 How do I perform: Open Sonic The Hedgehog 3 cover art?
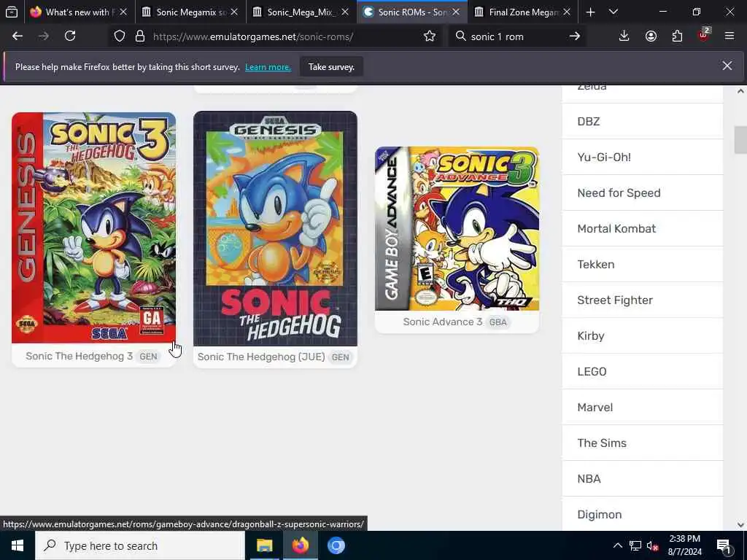94,227
